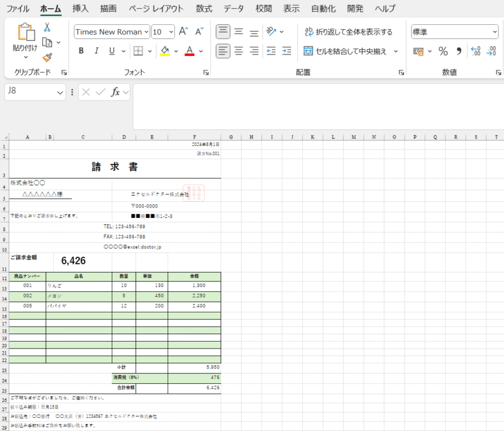Increase decimal places with the decimal icon
The height and width of the screenshot is (431, 504).
pos(477,52)
